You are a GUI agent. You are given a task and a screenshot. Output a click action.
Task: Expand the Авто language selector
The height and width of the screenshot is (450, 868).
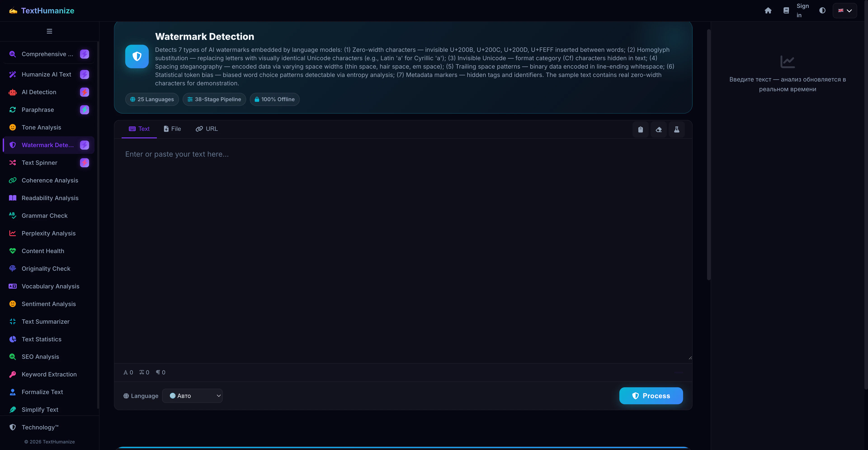(192, 396)
